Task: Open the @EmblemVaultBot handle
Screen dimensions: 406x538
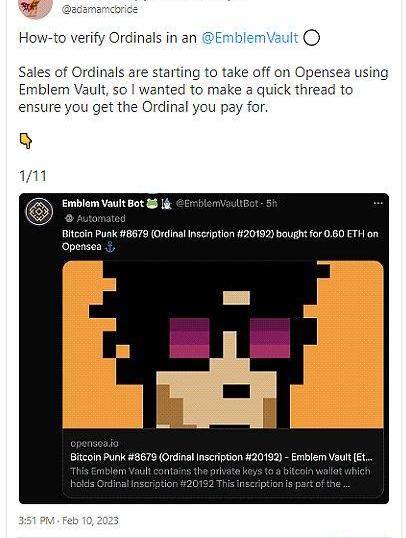Action: [x=217, y=204]
